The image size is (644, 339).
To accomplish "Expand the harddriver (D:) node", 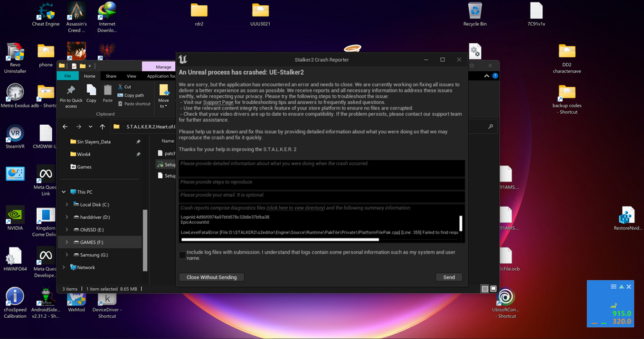I will pos(66,217).
